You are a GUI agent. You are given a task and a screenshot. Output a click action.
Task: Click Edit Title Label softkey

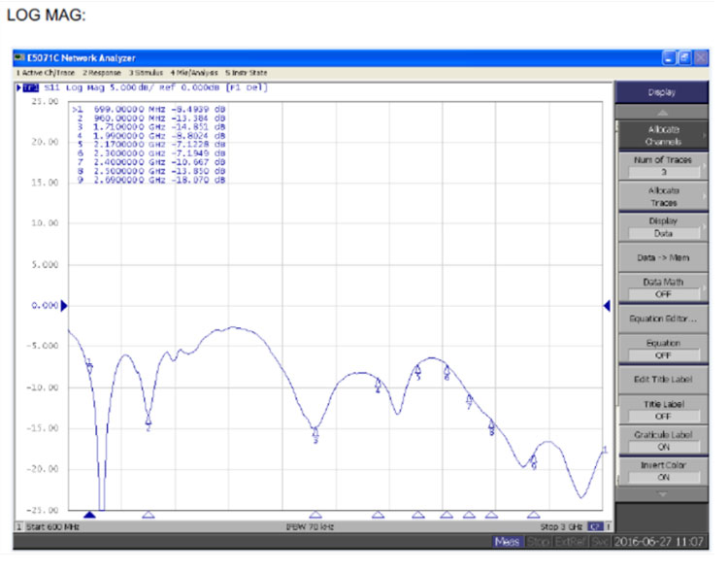tap(663, 379)
